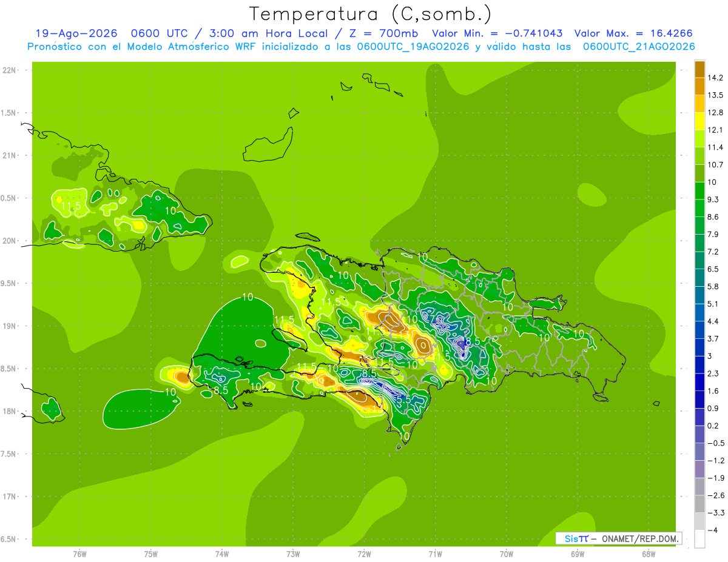Click the "10" contour label over eastern Cuba

pyautogui.click(x=171, y=211)
